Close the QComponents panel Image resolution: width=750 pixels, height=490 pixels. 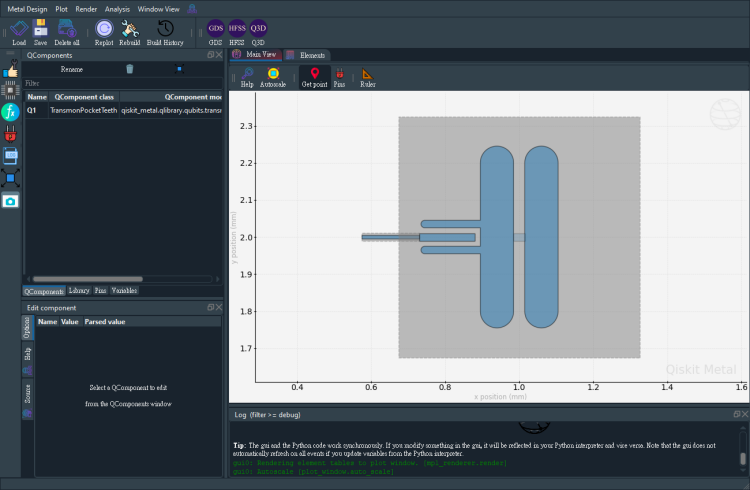(219, 55)
